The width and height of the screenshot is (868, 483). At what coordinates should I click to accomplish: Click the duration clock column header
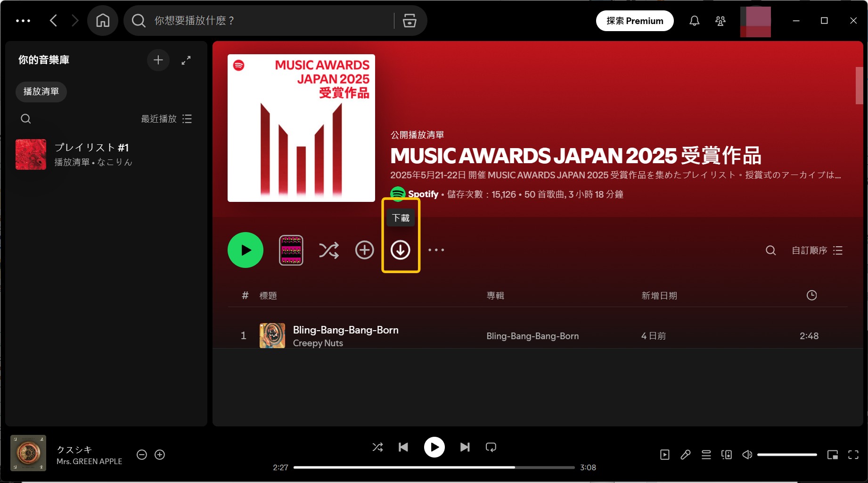(811, 295)
